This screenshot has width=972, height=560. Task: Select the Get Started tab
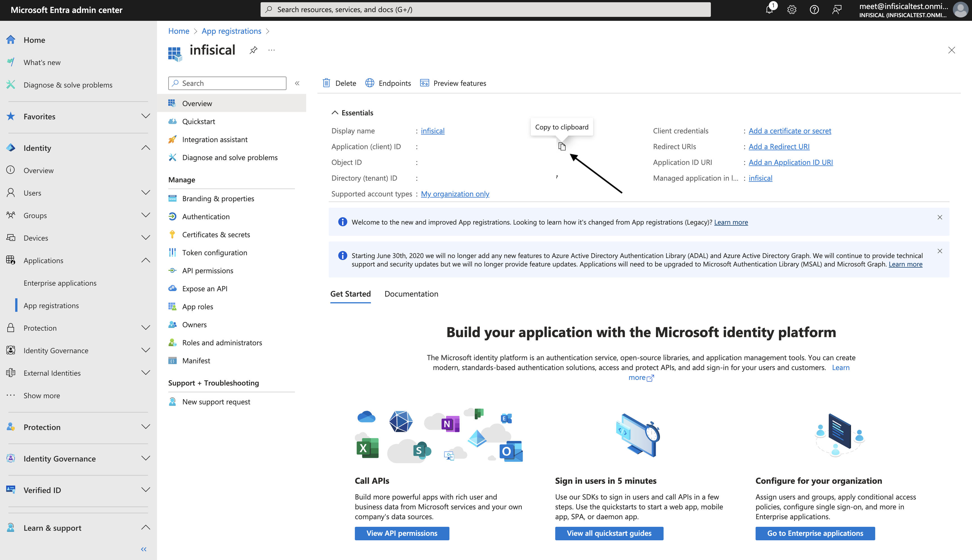click(350, 294)
